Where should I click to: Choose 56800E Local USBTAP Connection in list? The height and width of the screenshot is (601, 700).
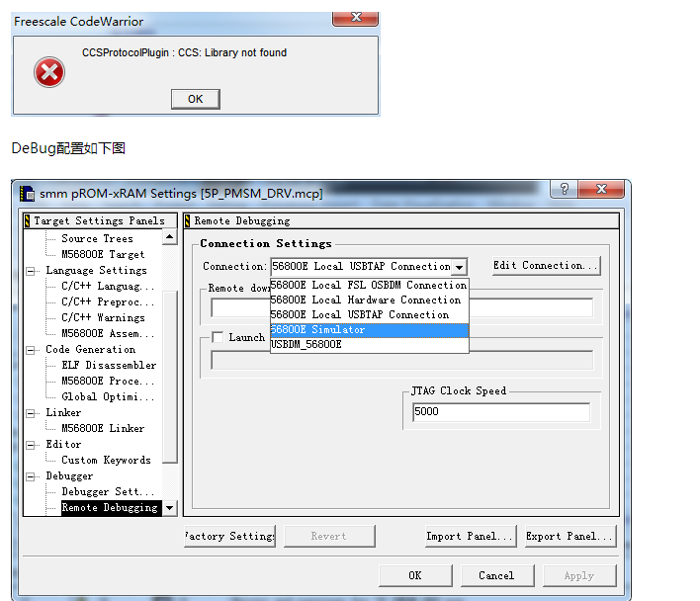coord(369,314)
